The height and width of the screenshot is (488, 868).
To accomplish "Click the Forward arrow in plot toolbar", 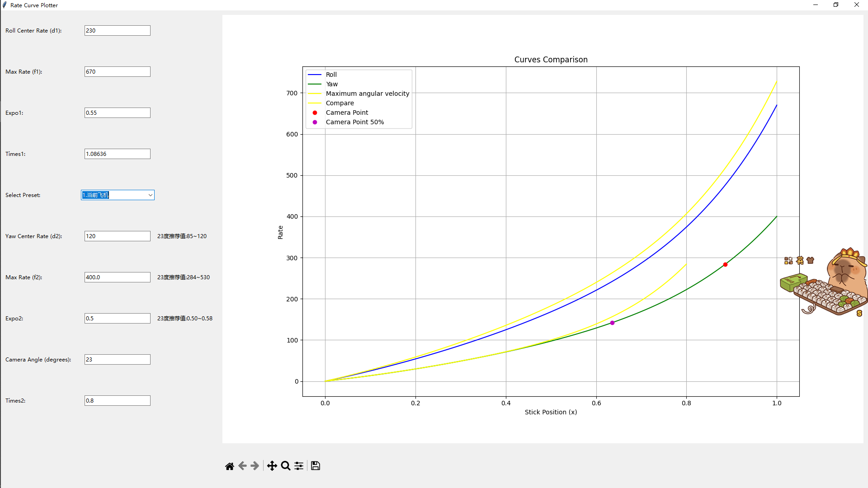I will (x=255, y=466).
